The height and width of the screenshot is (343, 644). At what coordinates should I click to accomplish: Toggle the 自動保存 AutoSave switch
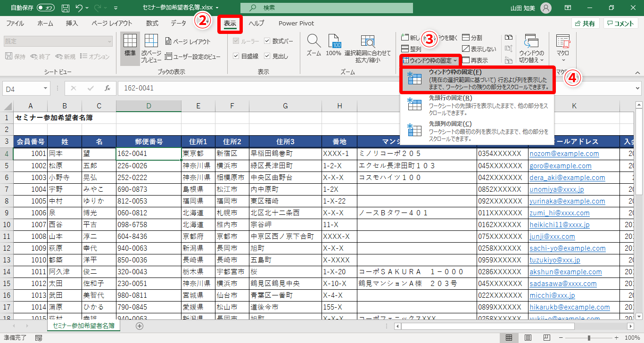coord(46,8)
